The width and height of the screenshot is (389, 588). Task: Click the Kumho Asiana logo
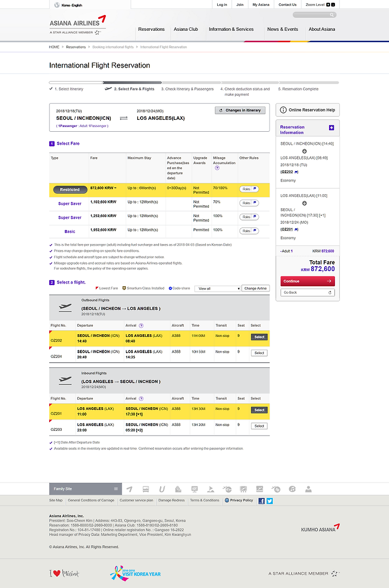pyautogui.click(x=320, y=529)
